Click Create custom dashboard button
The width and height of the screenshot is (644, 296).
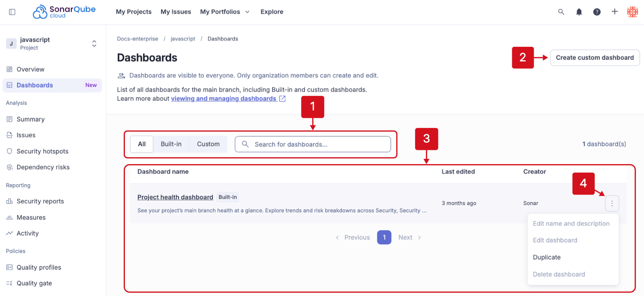[595, 58]
